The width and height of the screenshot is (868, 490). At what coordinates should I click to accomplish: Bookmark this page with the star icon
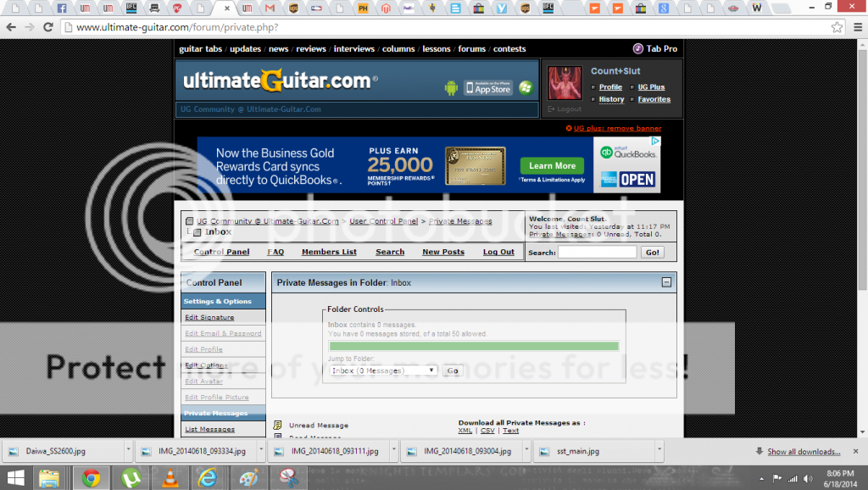click(837, 27)
